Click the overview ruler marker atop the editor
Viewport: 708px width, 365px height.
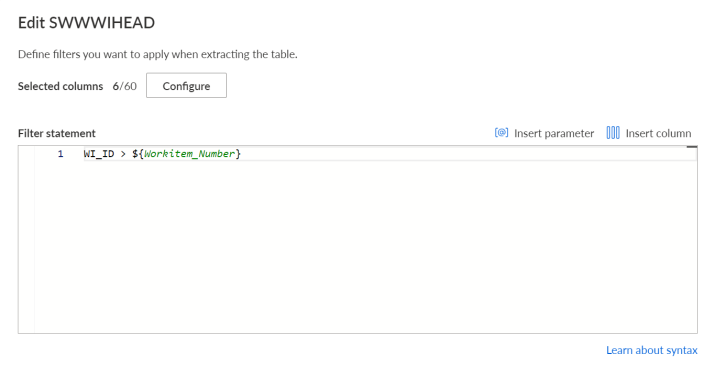click(692, 147)
